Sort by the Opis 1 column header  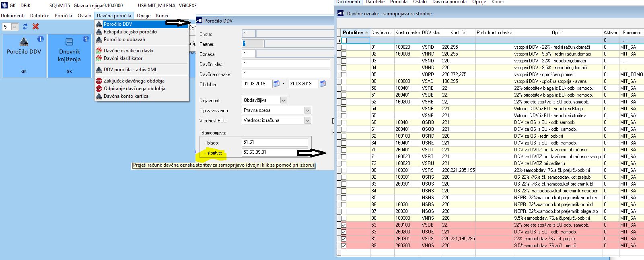click(558, 33)
